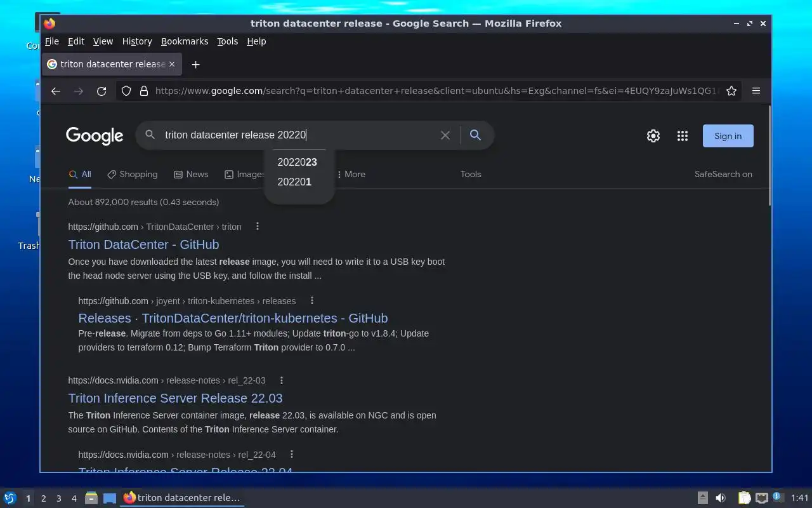Clear the Google search box text

point(445,135)
